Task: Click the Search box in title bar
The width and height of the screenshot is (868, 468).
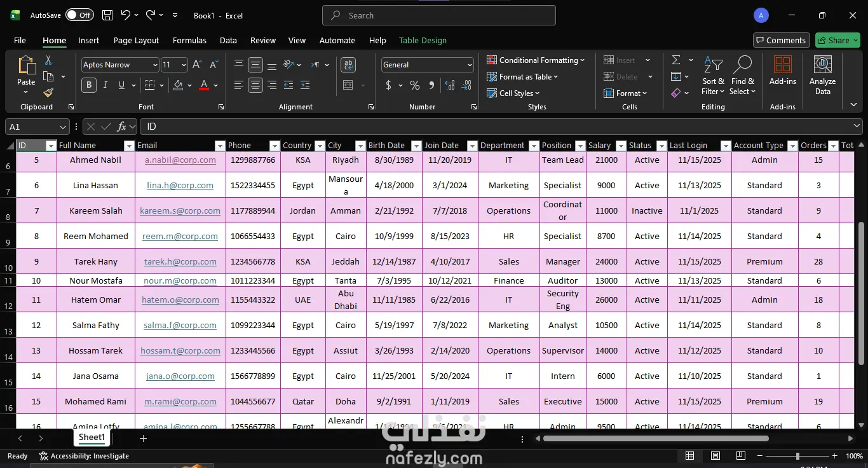Action: [438, 15]
